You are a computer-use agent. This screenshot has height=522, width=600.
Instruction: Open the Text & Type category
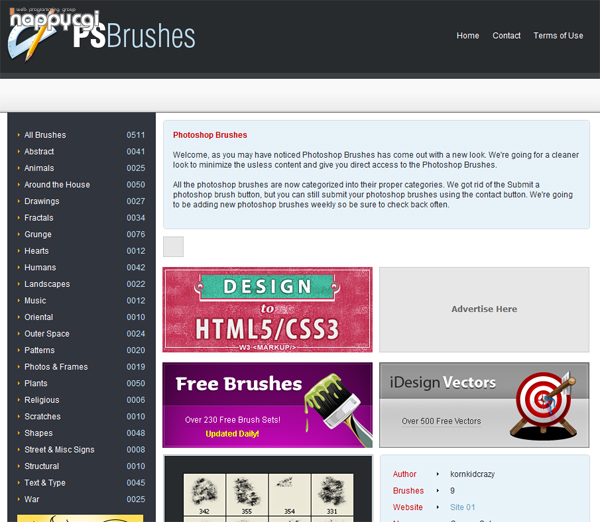[x=45, y=483]
